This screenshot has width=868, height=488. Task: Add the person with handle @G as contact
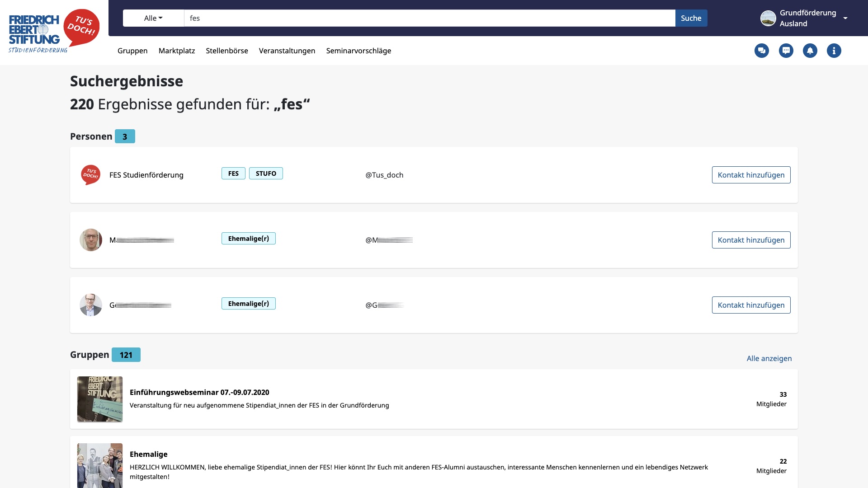(x=751, y=305)
